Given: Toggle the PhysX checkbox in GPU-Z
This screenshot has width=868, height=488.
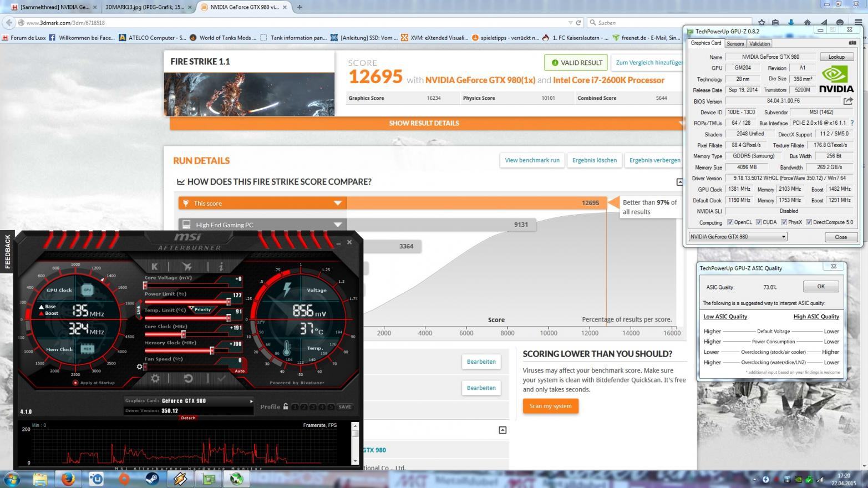Looking at the screenshot, I should 784,222.
